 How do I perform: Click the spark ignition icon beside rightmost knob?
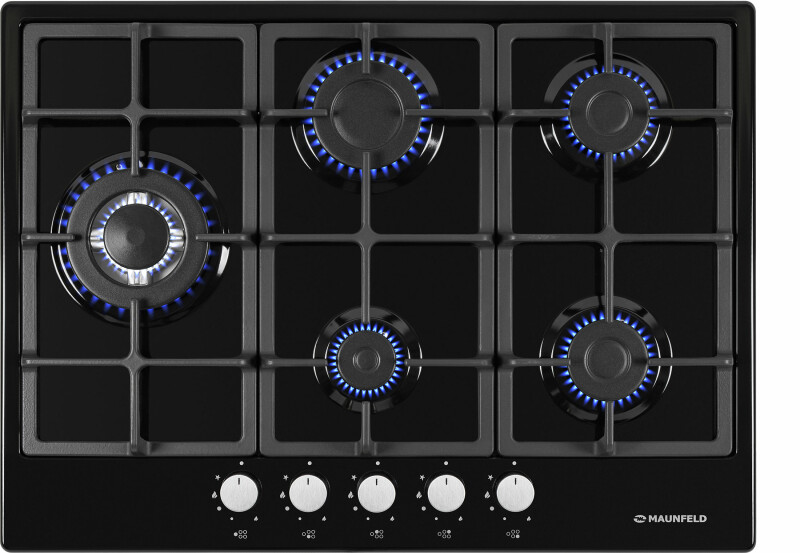coord(490,477)
